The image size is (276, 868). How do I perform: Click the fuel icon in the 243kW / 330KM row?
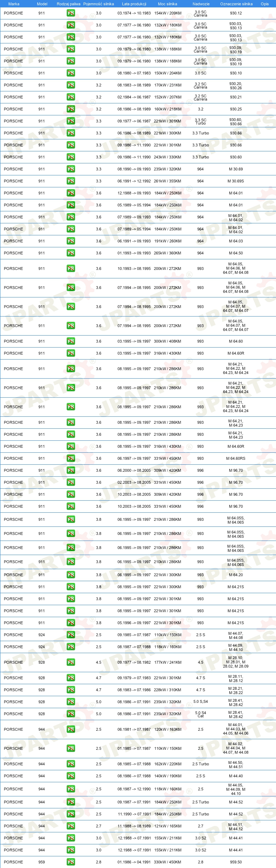71,157
